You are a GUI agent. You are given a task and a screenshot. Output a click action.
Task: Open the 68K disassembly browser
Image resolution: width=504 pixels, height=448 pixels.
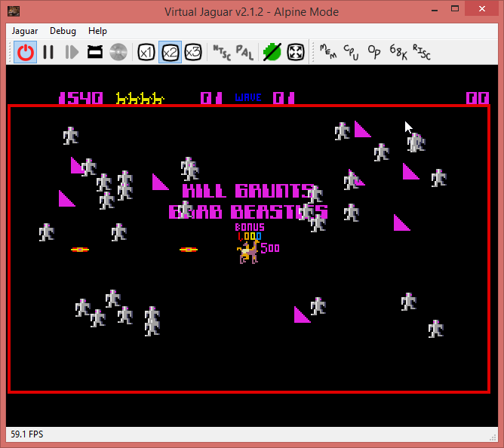[398, 52]
